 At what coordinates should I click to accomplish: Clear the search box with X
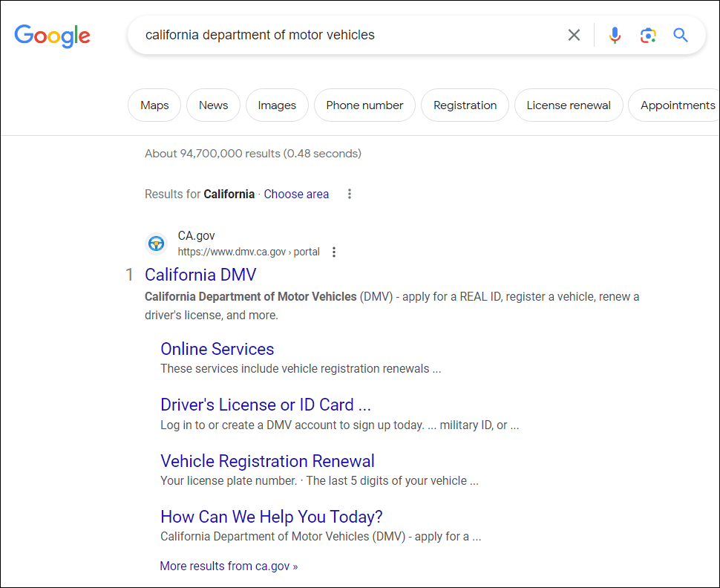[x=574, y=35]
